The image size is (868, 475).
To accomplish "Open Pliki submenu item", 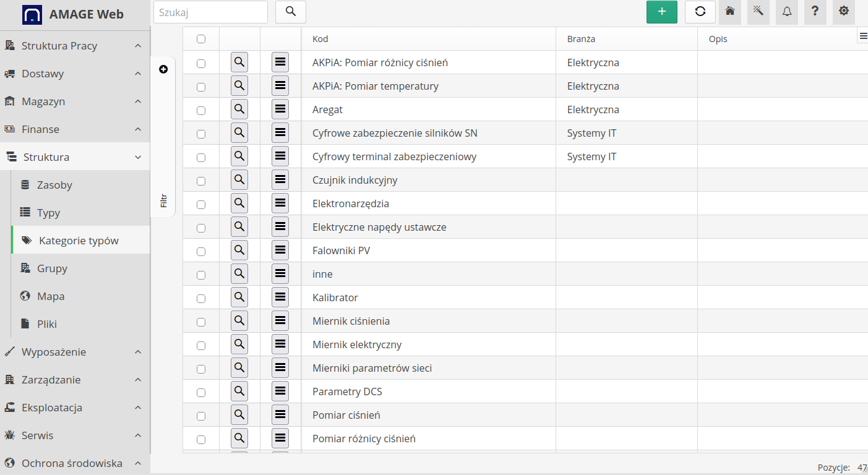I will 80,324.
